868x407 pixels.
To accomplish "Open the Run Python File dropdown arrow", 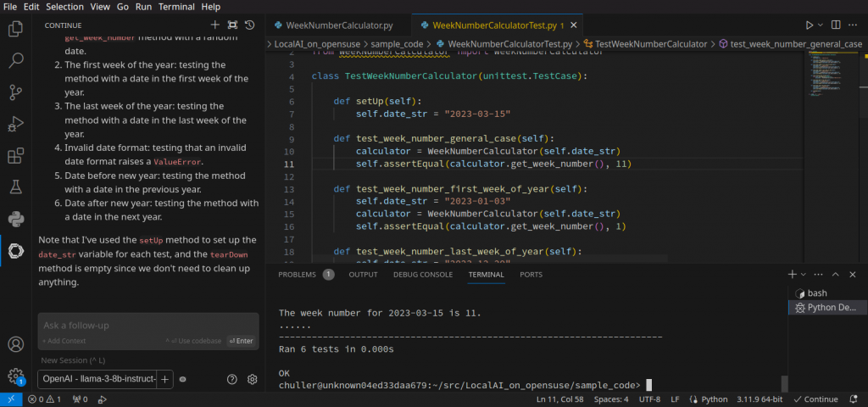I will pos(821,25).
